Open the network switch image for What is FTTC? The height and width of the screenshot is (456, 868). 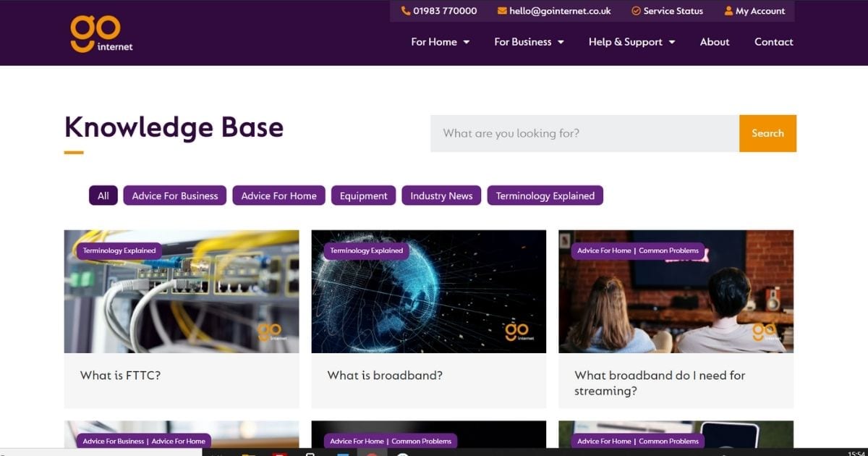pos(182,292)
